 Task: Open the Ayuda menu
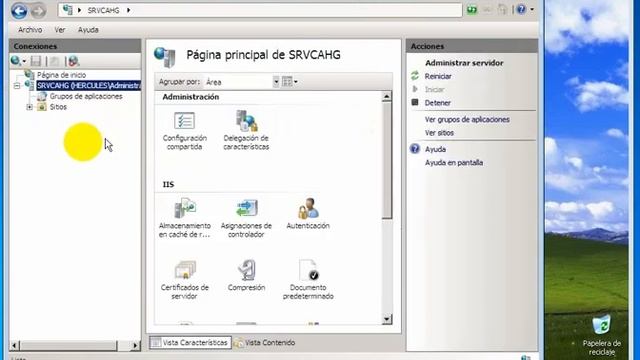[88, 30]
